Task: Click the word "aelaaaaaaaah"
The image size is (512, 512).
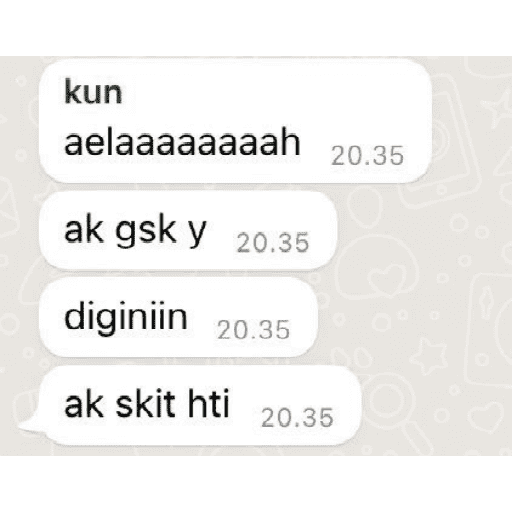Action: tap(182, 143)
